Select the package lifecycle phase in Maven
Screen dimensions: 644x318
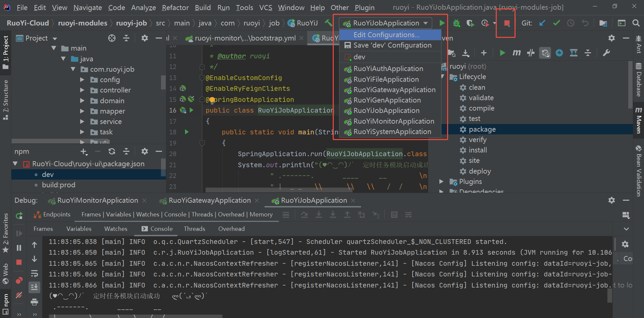482,129
